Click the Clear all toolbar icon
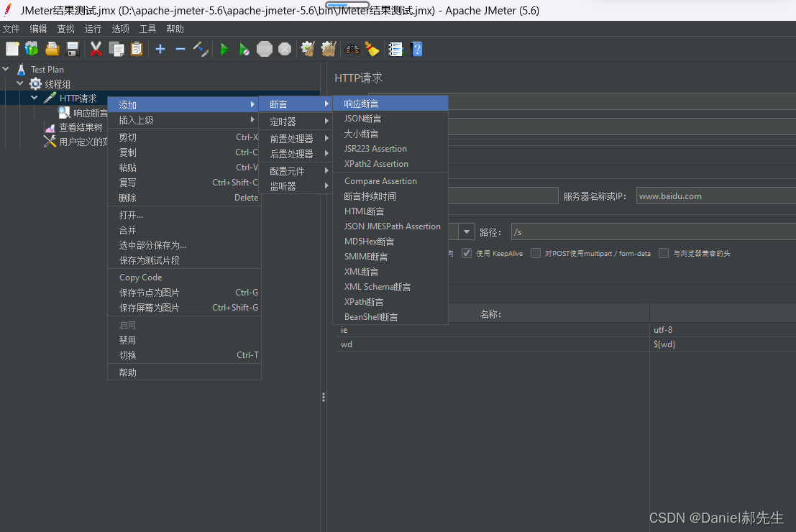 [x=329, y=49]
